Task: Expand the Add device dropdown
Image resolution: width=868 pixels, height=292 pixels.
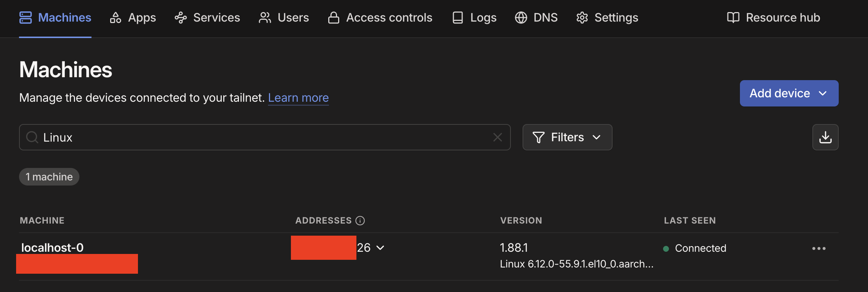Action: (x=789, y=93)
